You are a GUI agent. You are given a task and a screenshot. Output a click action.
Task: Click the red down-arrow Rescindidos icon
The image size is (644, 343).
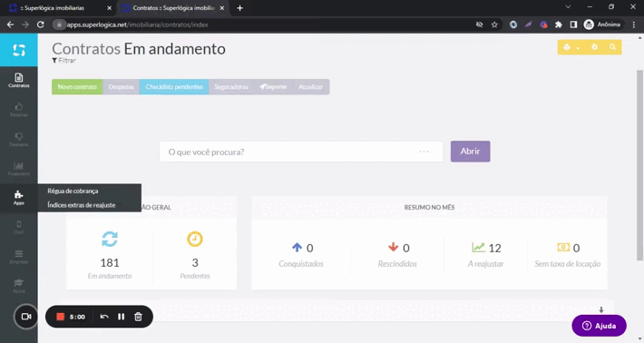(x=393, y=247)
